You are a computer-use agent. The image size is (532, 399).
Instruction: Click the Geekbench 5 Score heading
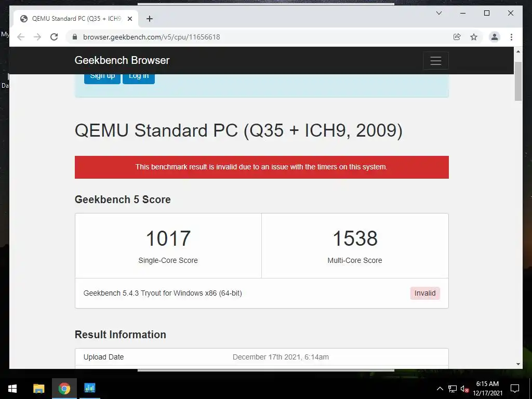coord(123,199)
